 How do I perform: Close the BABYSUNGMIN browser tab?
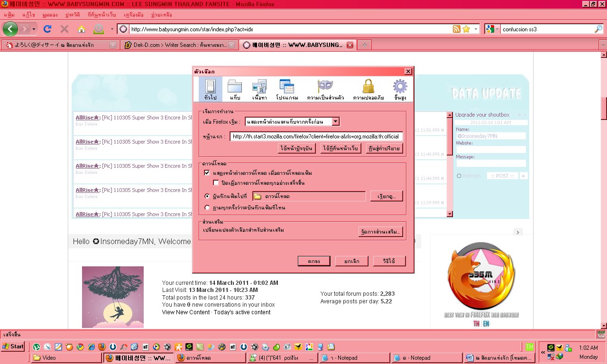point(350,45)
